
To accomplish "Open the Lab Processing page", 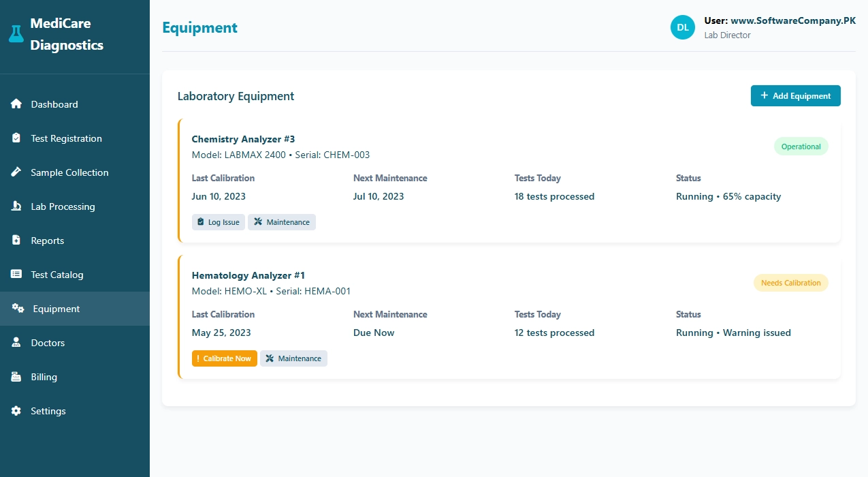I will 63,206.
